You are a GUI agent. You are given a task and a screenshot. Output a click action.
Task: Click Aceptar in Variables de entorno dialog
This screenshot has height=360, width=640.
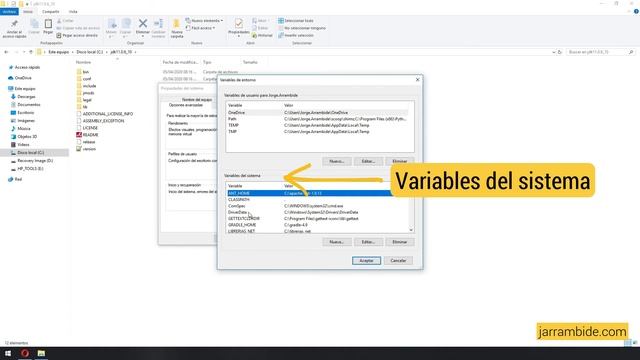point(366,260)
